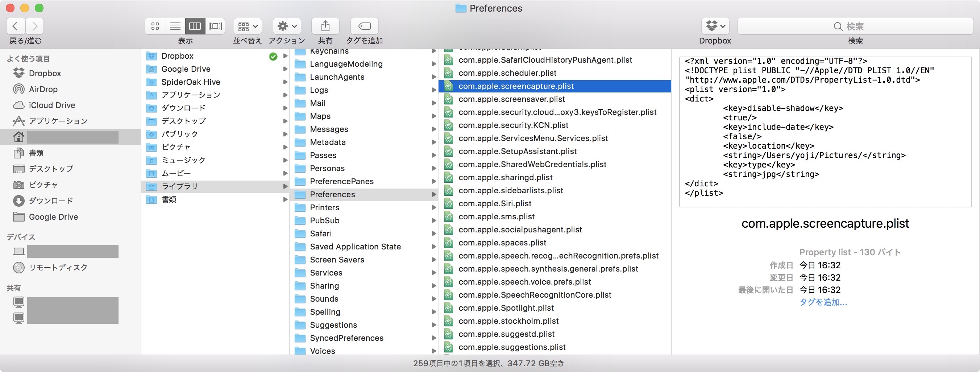Click the XML preview of the plist
Viewport: 980px width, 372px height.
pos(825,132)
